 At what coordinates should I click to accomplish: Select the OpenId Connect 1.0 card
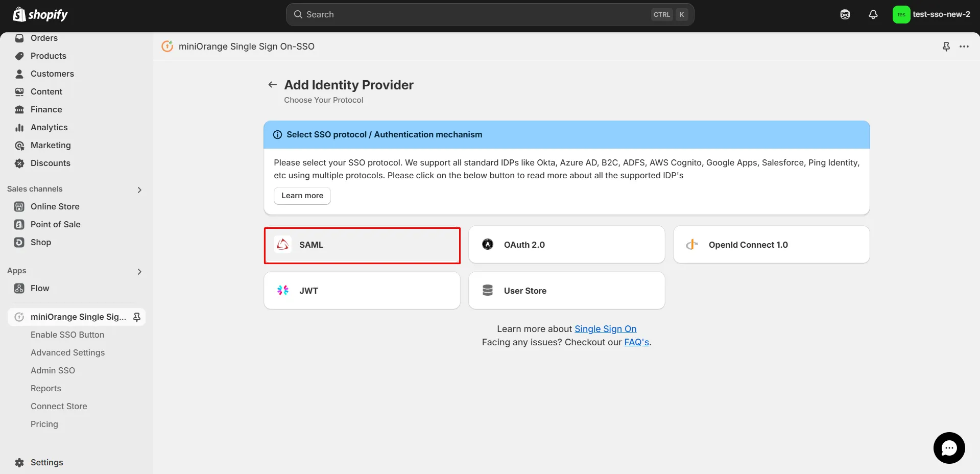click(772, 245)
